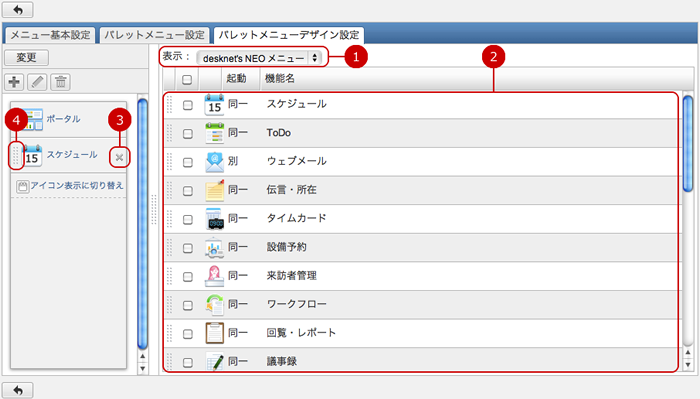The height and width of the screenshot is (399, 700).
Task: Click the ワークフロー function name
Action: (296, 304)
